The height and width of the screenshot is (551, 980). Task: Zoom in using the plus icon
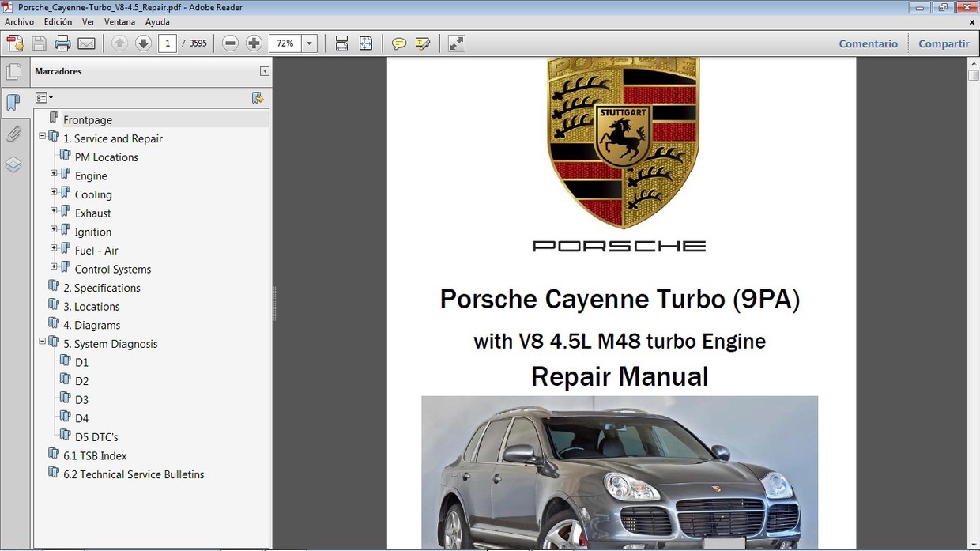254,43
